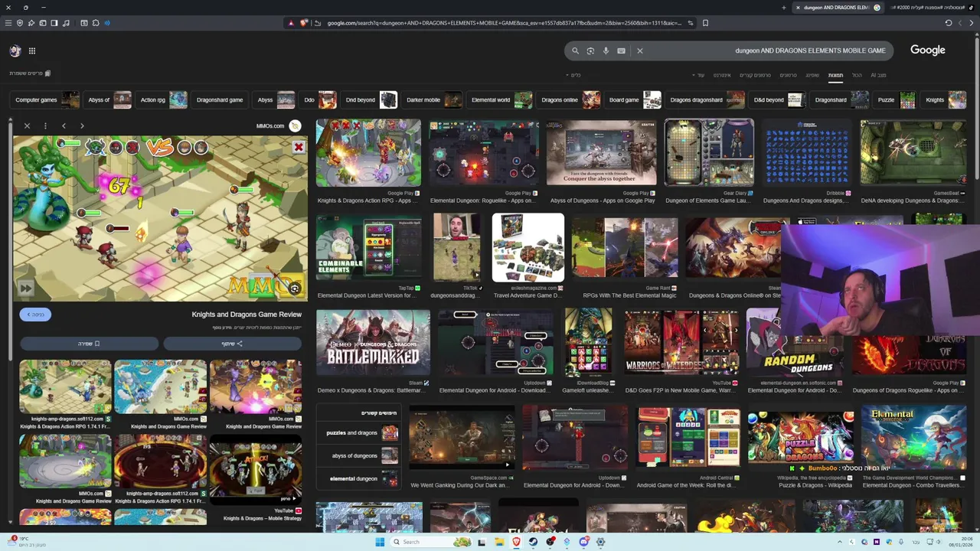Clear the Google search query with X
Screen dimensions: 980x551
pyautogui.click(x=640, y=51)
